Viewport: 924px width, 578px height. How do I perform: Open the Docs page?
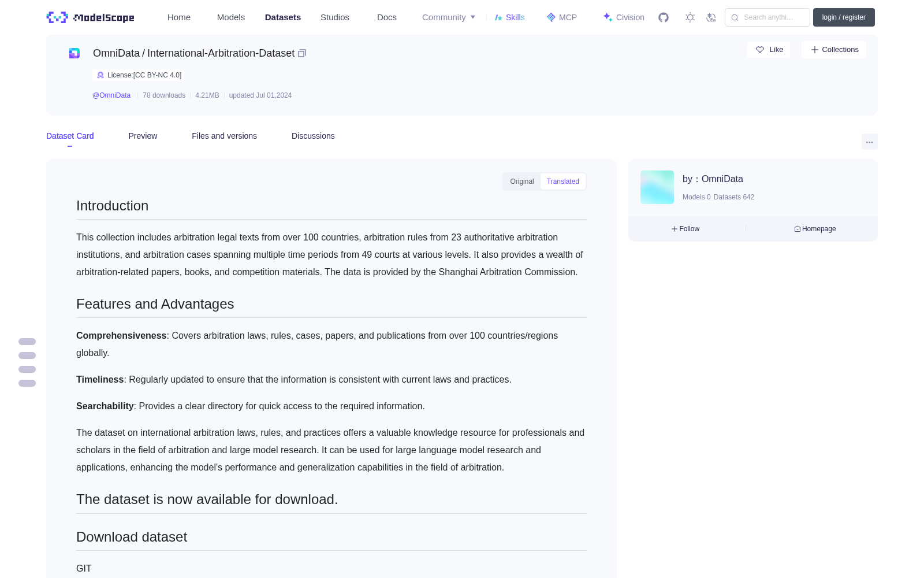pyautogui.click(x=387, y=17)
